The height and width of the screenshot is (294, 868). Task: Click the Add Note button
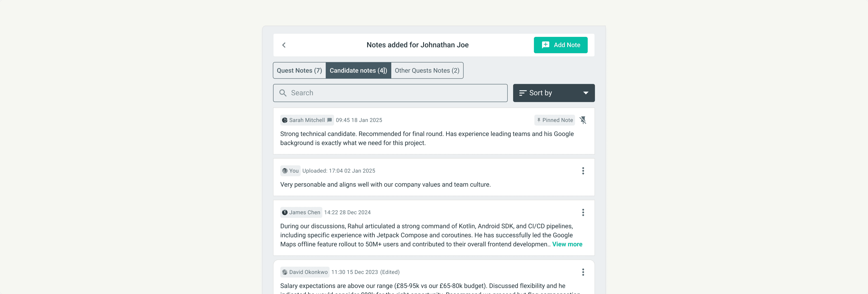(x=560, y=45)
